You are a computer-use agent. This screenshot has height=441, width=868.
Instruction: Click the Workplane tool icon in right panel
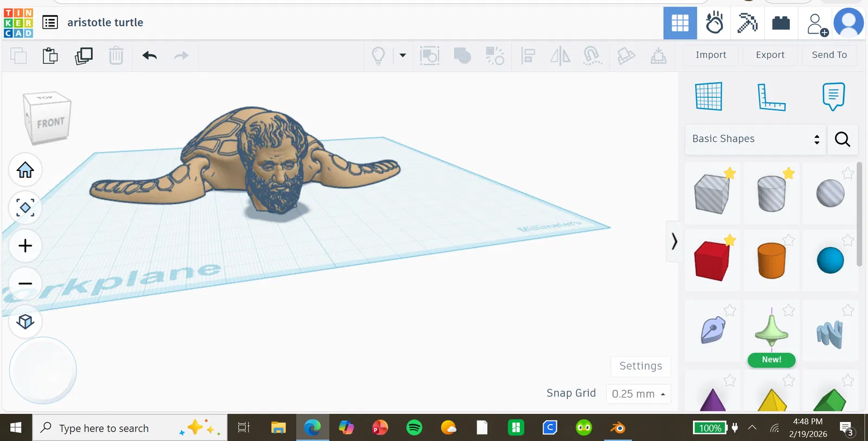click(709, 96)
